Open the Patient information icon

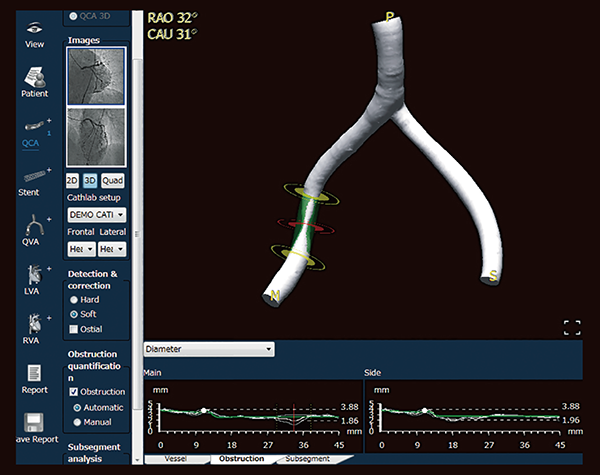35,77
